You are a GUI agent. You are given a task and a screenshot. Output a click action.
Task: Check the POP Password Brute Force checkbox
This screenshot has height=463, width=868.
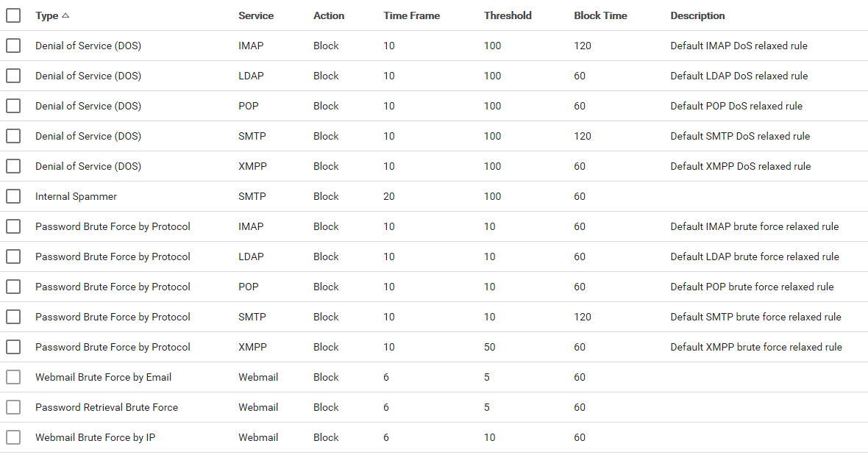click(13, 287)
